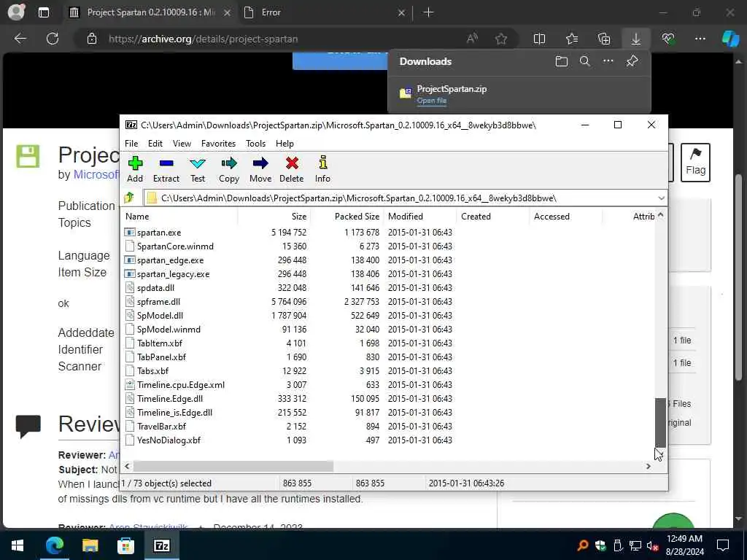
Task: Expand the 7-Zip path history dropdown
Action: pos(661,198)
